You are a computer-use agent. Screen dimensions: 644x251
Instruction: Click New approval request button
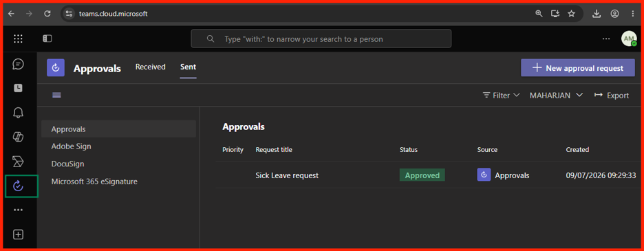[x=578, y=68]
